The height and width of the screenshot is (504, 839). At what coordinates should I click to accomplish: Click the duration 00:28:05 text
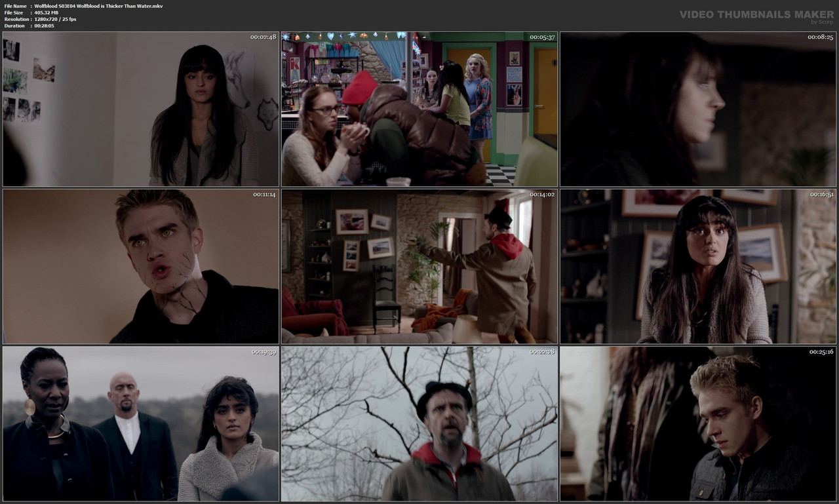44,26
